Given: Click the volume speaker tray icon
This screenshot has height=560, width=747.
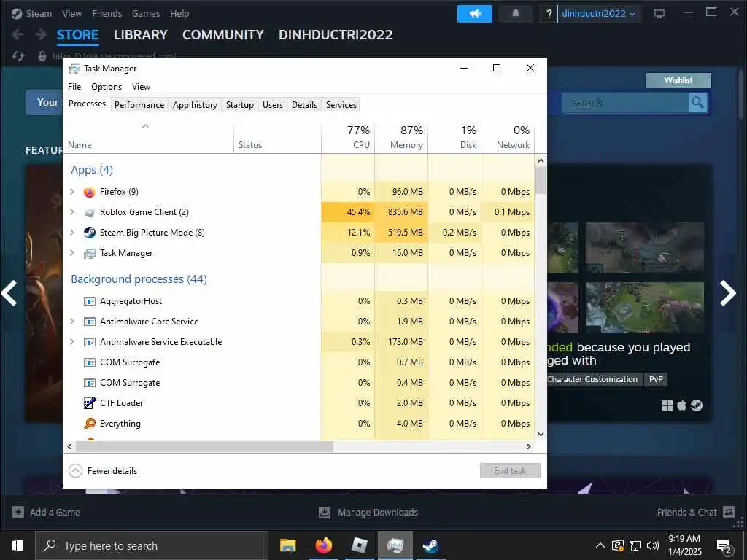Looking at the screenshot, I should pyautogui.click(x=653, y=545).
